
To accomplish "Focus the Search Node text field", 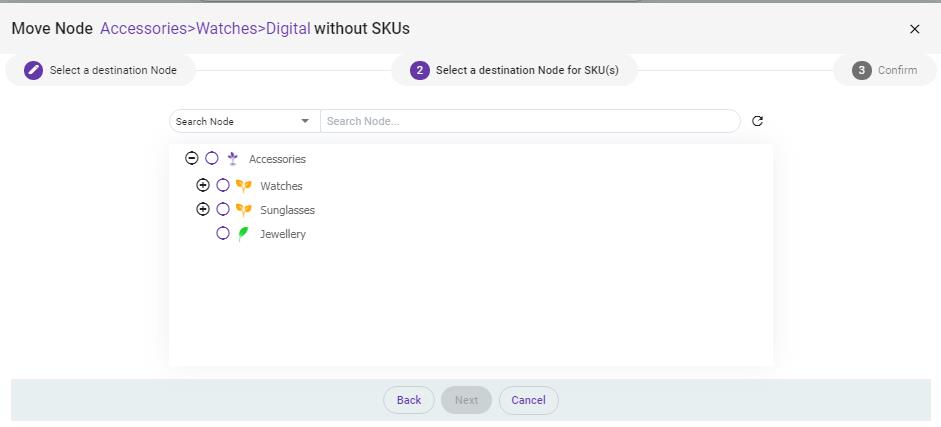I will (x=531, y=121).
